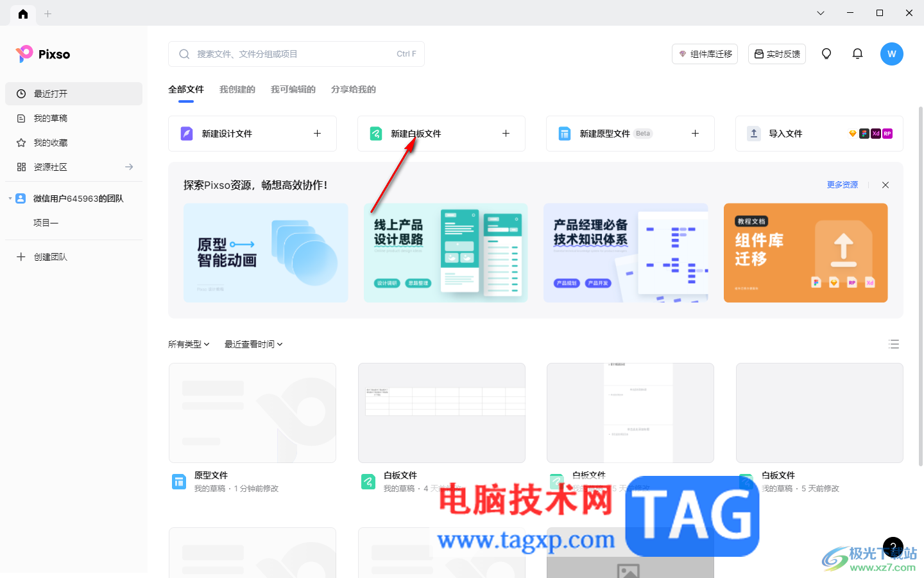Open the help question mark button
The image size is (924, 578).
[893, 547]
